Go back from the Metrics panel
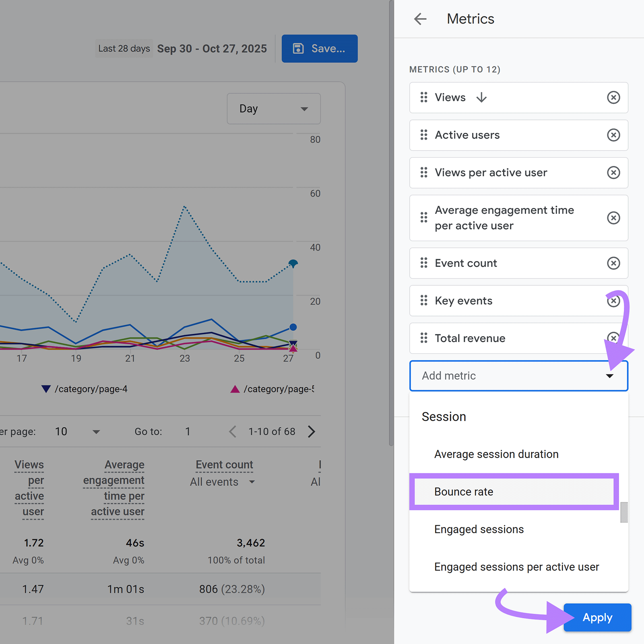Image resolution: width=644 pixels, height=644 pixels. (420, 19)
